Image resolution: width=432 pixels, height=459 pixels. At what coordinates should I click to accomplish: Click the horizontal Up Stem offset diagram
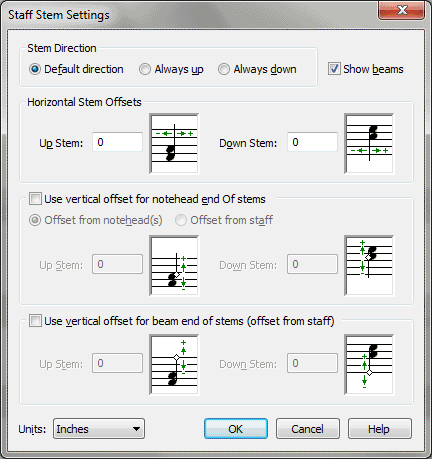174,144
